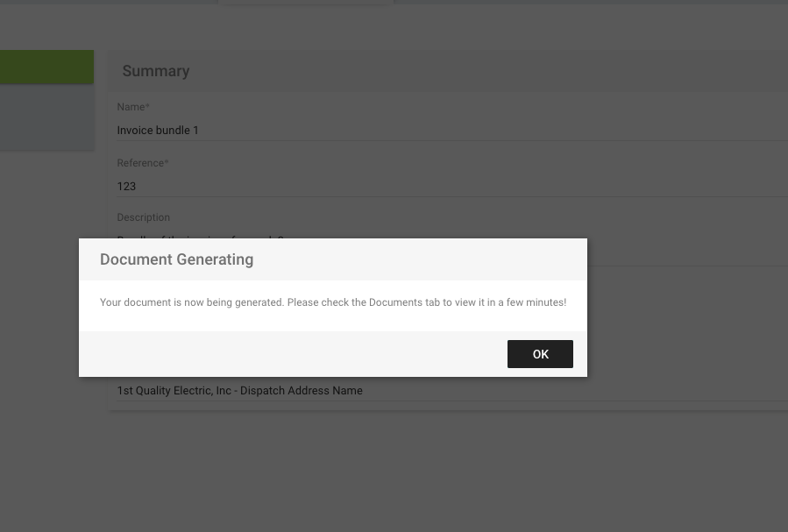Click the Summary section heading
The width and height of the screenshot is (788, 532).
[x=156, y=71]
